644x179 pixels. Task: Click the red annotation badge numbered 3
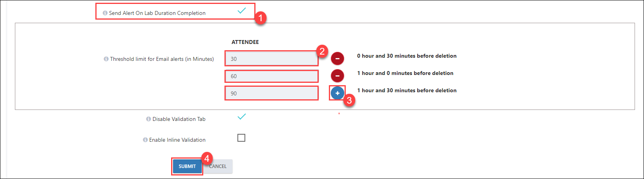click(349, 100)
